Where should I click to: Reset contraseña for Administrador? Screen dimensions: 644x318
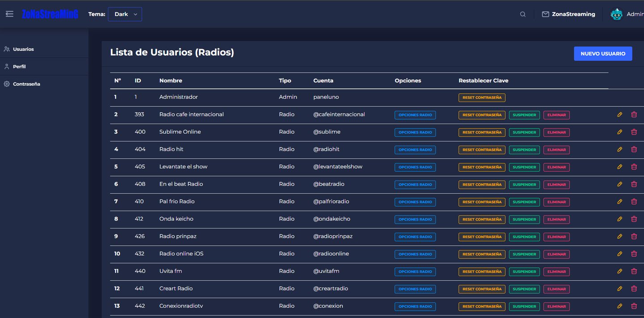[482, 98]
